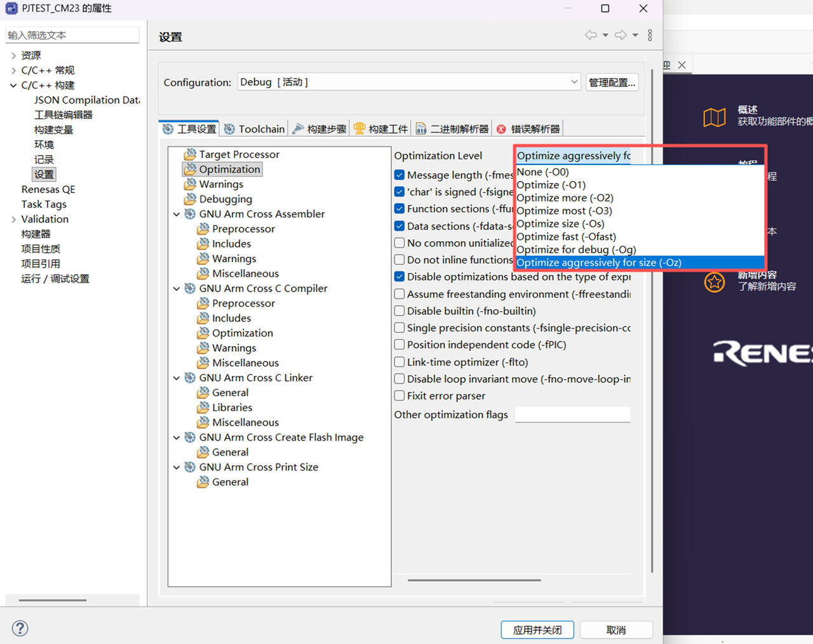
Task: Click the back arrow navigation icon
Action: coord(591,35)
